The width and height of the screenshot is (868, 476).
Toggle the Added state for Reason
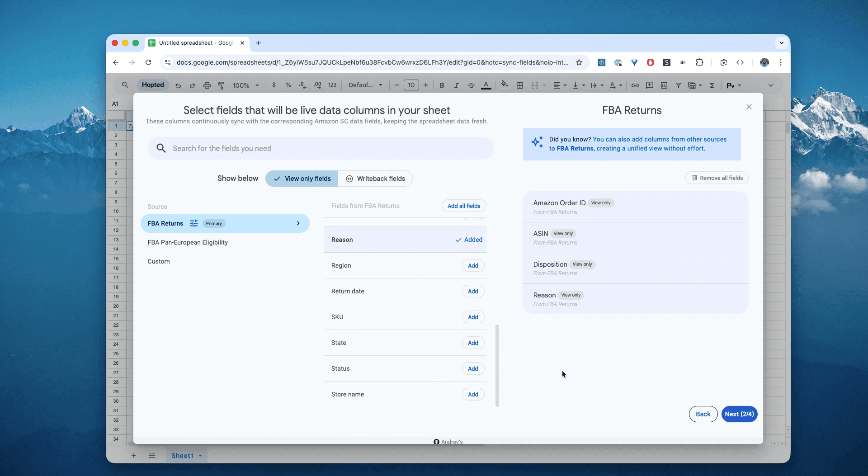[469, 240]
